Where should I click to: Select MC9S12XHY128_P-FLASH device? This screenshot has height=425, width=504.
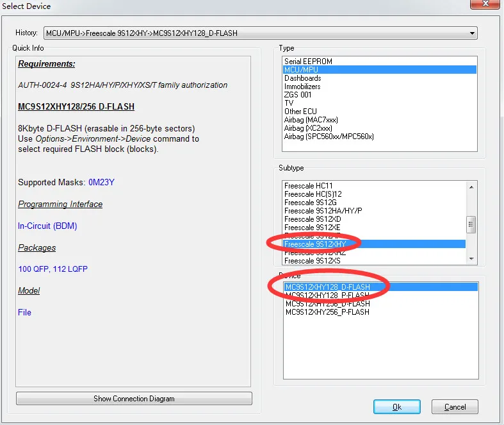381,296
